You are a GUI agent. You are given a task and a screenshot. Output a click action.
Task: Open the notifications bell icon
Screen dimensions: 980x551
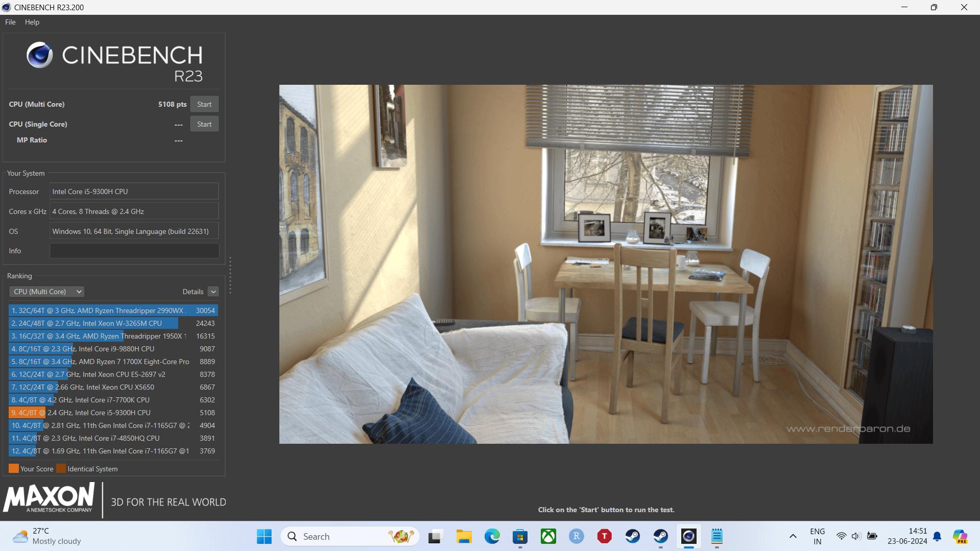tap(937, 536)
